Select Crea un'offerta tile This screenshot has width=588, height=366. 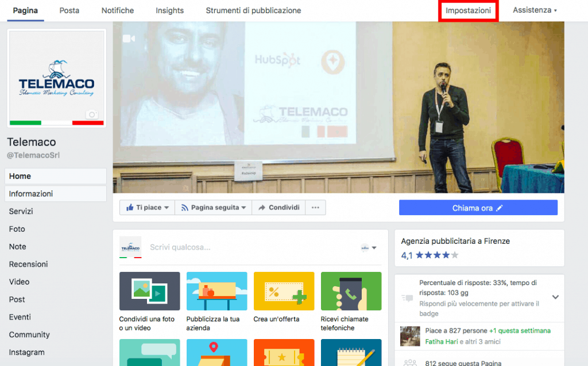pyautogui.click(x=284, y=297)
